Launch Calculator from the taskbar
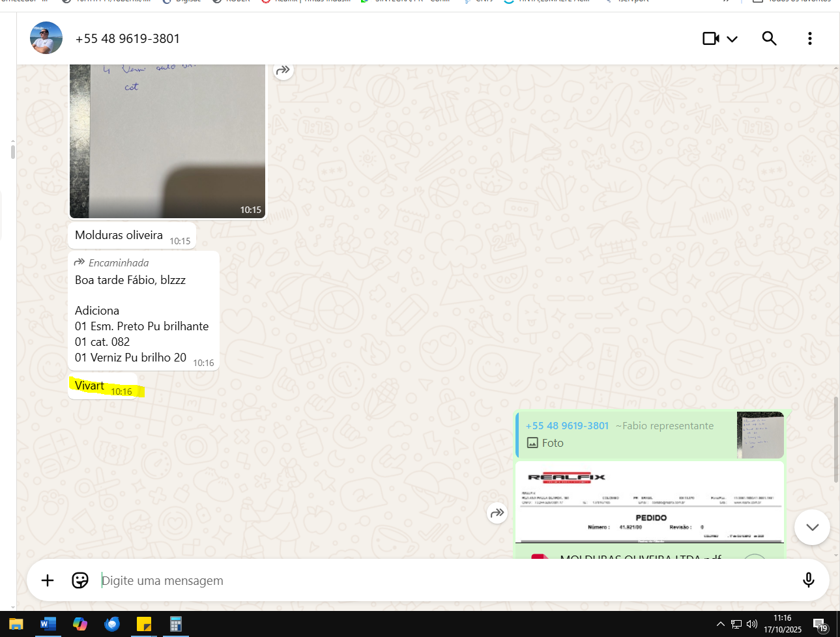This screenshot has width=840, height=637. [175, 624]
